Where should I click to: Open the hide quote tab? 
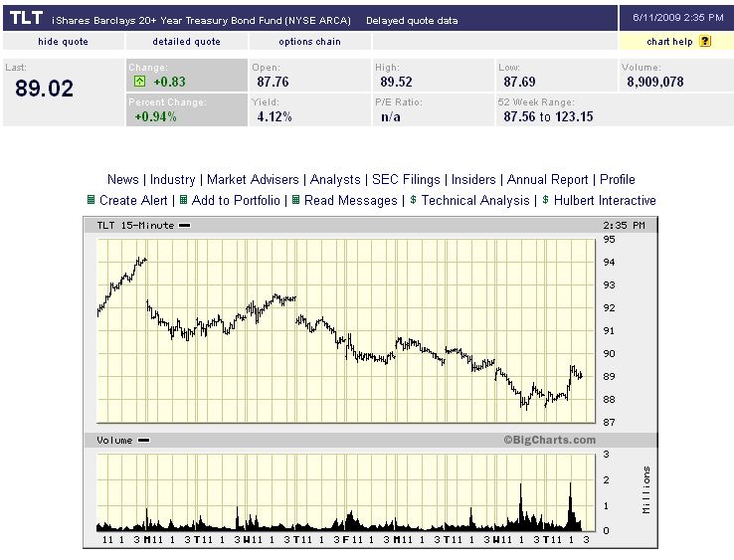tap(64, 41)
